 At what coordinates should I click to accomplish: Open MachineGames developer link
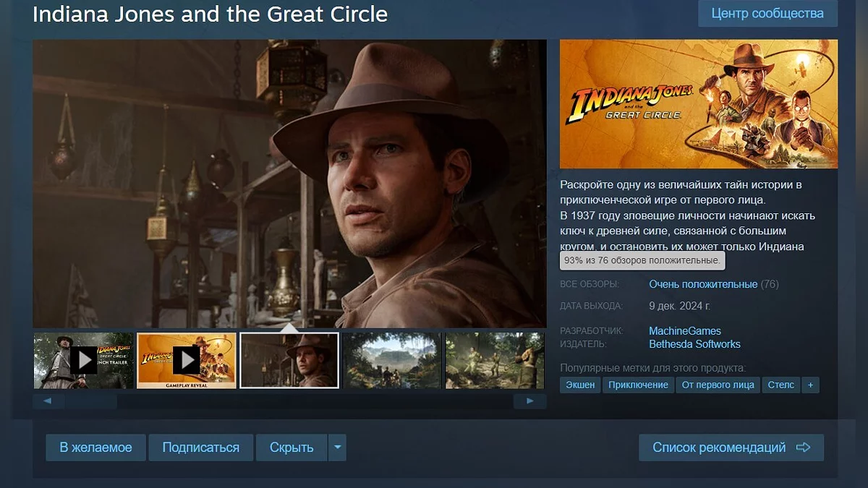pos(684,331)
